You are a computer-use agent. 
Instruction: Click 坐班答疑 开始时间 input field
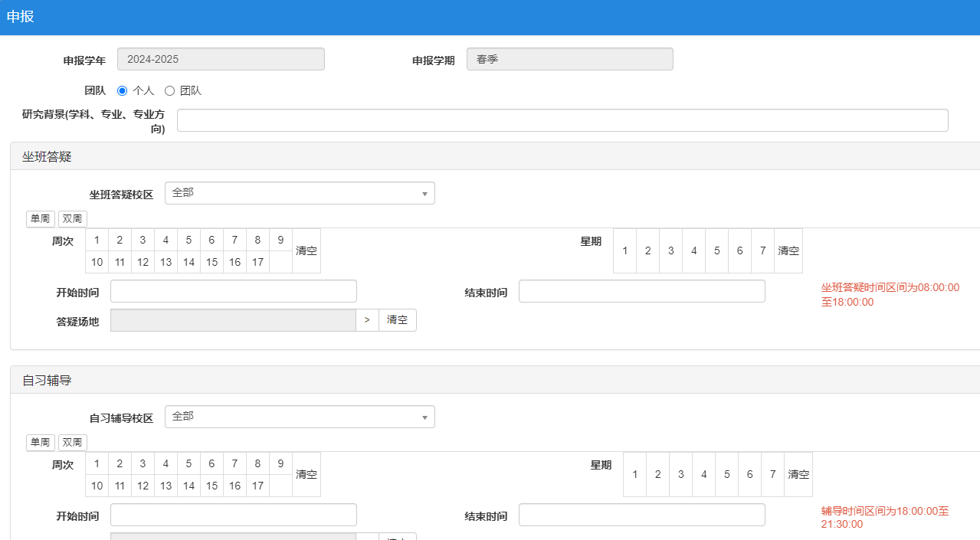pyautogui.click(x=234, y=291)
